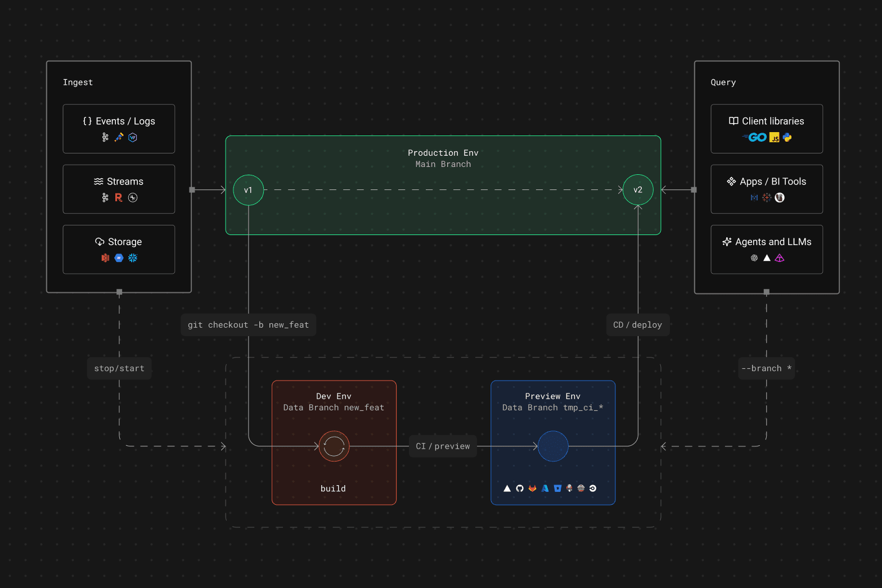882x588 pixels.
Task: Click the CircleCI logo in Preview Env
Action: [x=593, y=489]
